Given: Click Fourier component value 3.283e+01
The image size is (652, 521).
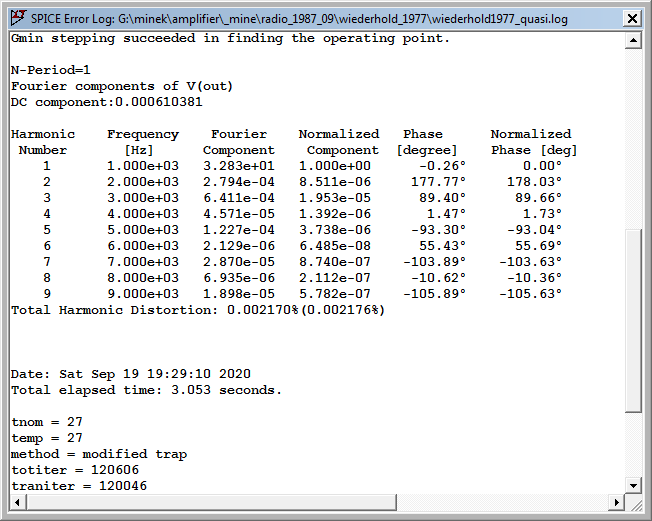Looking at the screenshot, I should (x=239, y=166).
